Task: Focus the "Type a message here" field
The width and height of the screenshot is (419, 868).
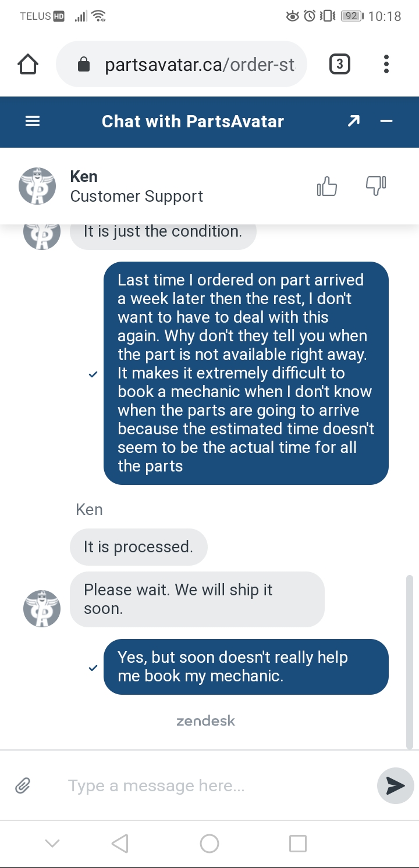Action: click(x=215, y=786)
